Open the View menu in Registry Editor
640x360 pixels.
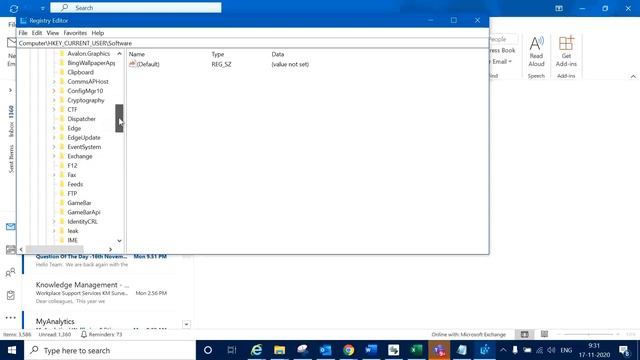(53, 33)
